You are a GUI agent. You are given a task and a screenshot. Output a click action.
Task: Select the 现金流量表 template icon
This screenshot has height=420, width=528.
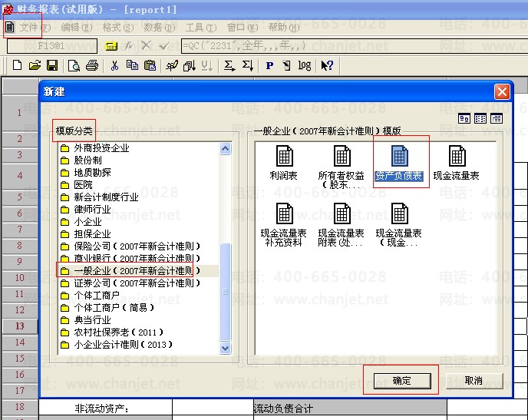[457, 162]
